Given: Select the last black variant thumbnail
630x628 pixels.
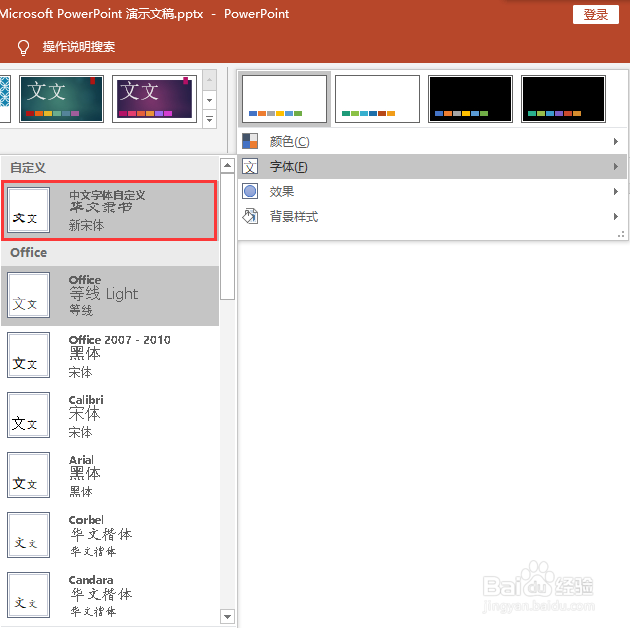Looking at the screenshot, I should [x=563, y=99].
